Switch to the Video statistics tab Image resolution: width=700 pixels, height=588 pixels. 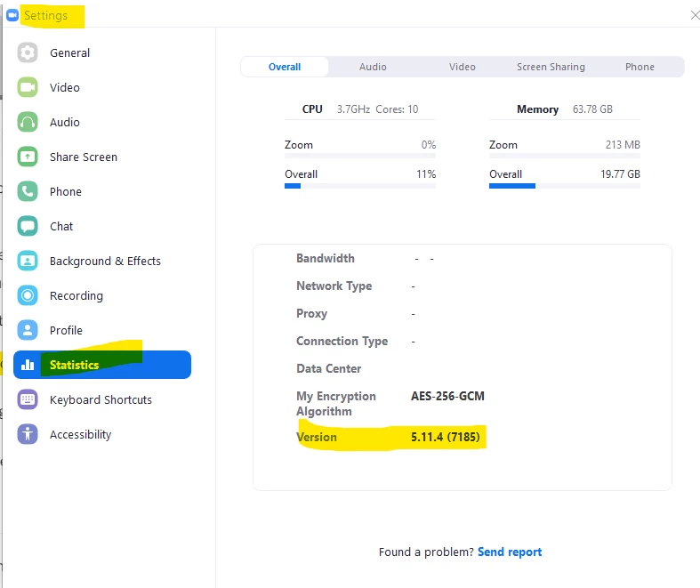(462, 67)
